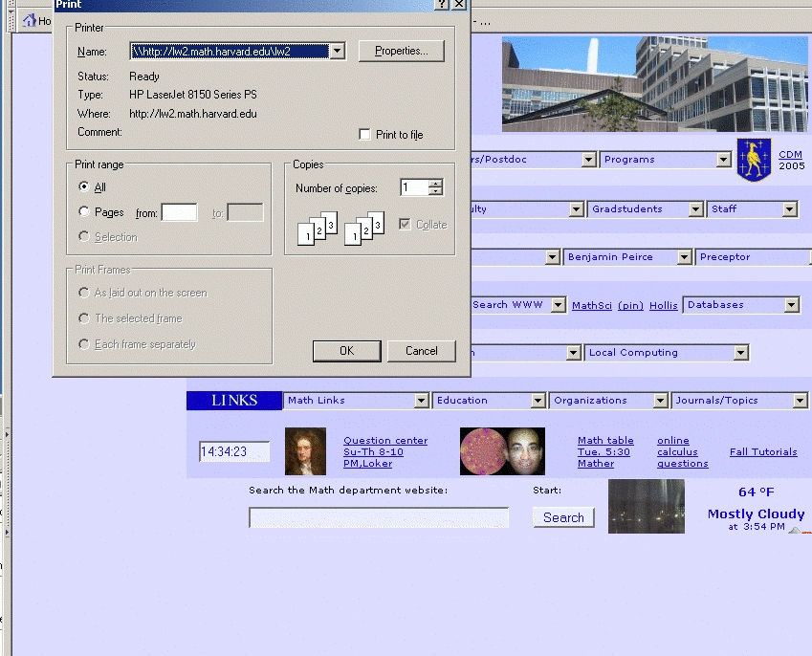Click the Home icon in browser toolbar
Screen dimensions: 812x656
tap(30, 20)
